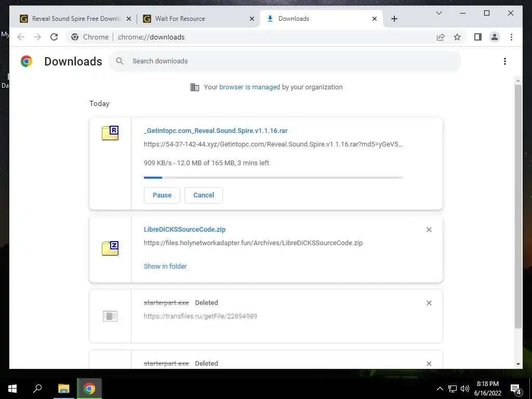532x399 pixels.
Task: Click the holynetworkadapter.fun source URL
Action: [253, 243]
